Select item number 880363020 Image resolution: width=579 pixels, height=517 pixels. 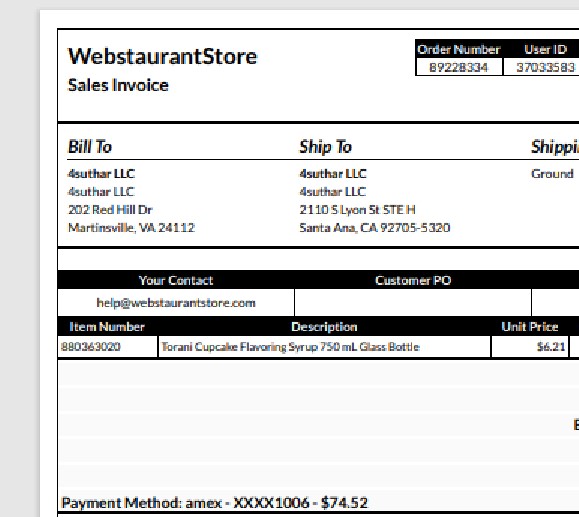[91, 347]
